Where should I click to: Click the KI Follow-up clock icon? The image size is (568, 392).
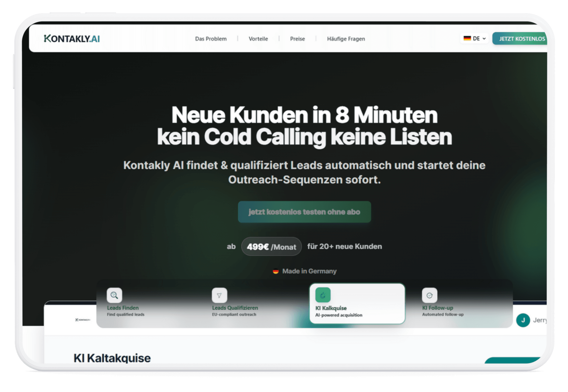(430, 295)
